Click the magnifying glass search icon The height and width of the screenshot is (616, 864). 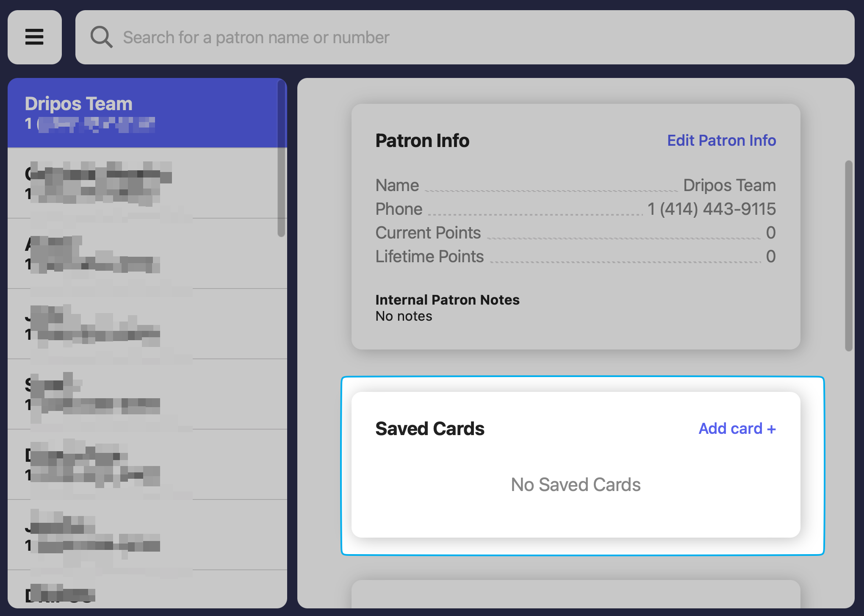101,37
